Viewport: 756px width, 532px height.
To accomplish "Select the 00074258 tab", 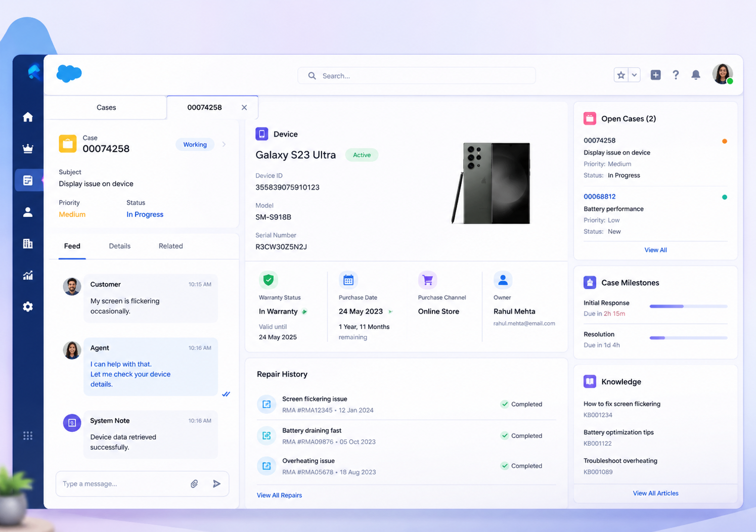I will pyautogui.click(x=204, y=107).
